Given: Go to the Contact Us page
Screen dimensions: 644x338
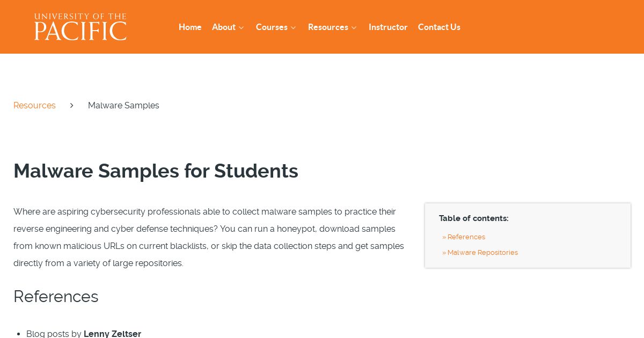Looking at the screenshot, I should click(x=439, y=27).
